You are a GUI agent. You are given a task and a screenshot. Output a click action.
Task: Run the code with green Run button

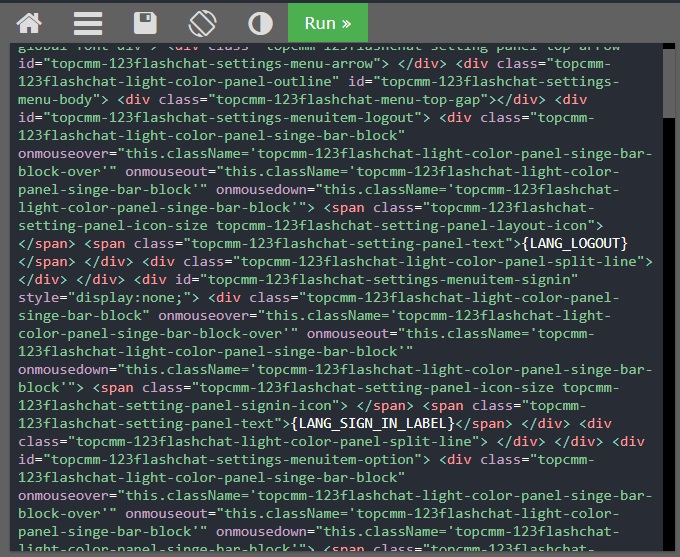coord(328,23)
